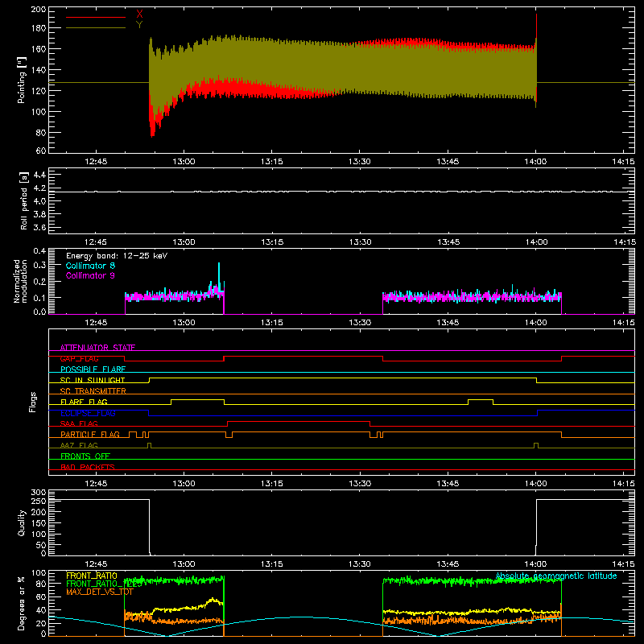Image resolution: width=644 pixels, height=644 pixels.
Task: Click the 13:45 tick label under modulation plot
Action: [x=448, y=323]
